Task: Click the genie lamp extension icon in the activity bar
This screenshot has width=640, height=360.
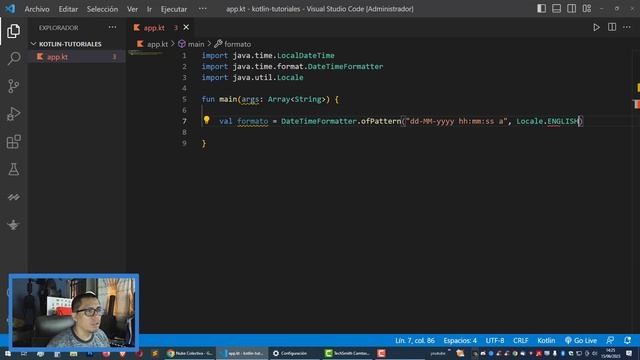Action: pos(13,224)
